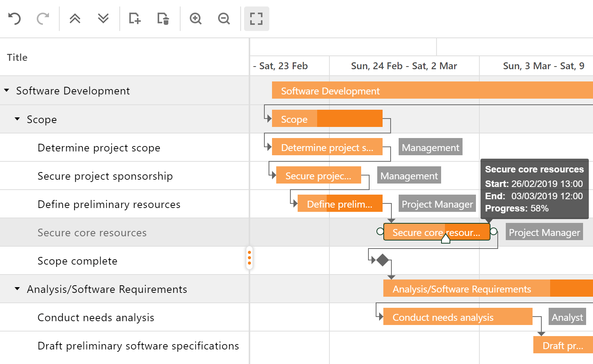Click the Undo icon in the toolbar
The image size is (593, 364).
pos(14,18)
